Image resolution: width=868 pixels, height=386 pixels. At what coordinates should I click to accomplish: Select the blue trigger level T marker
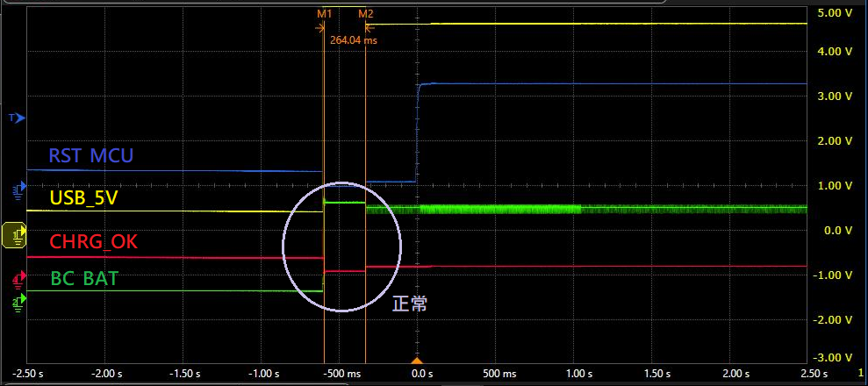18,118
